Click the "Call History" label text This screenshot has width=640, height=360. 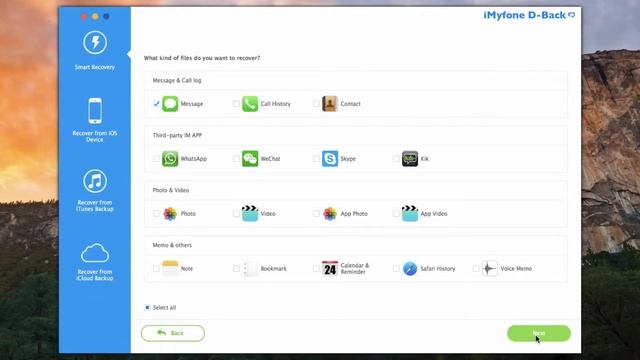click(276, 104)
